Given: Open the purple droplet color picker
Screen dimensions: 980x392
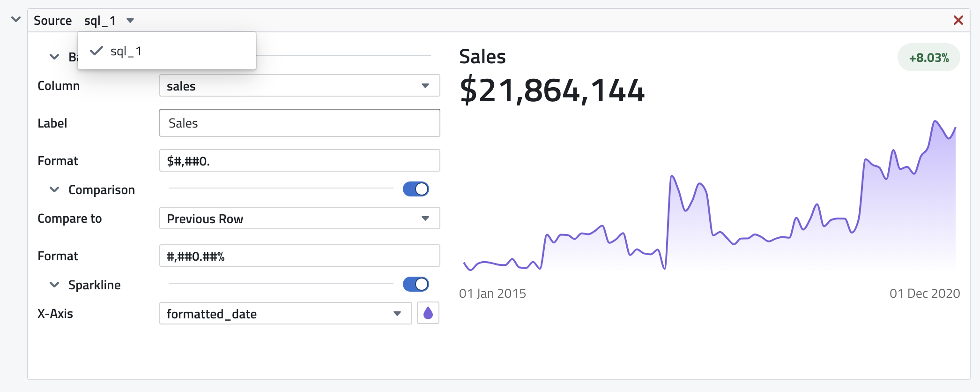Looking at the screenshot, I should (428, 313).
